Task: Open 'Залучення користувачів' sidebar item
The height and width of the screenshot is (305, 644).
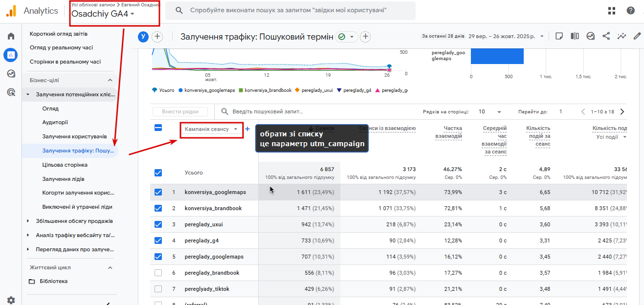Action: 74,137
